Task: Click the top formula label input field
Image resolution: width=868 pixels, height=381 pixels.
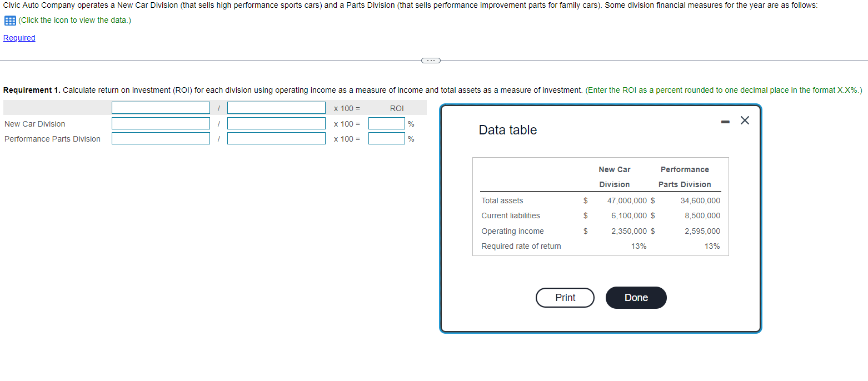Action: 160,107
